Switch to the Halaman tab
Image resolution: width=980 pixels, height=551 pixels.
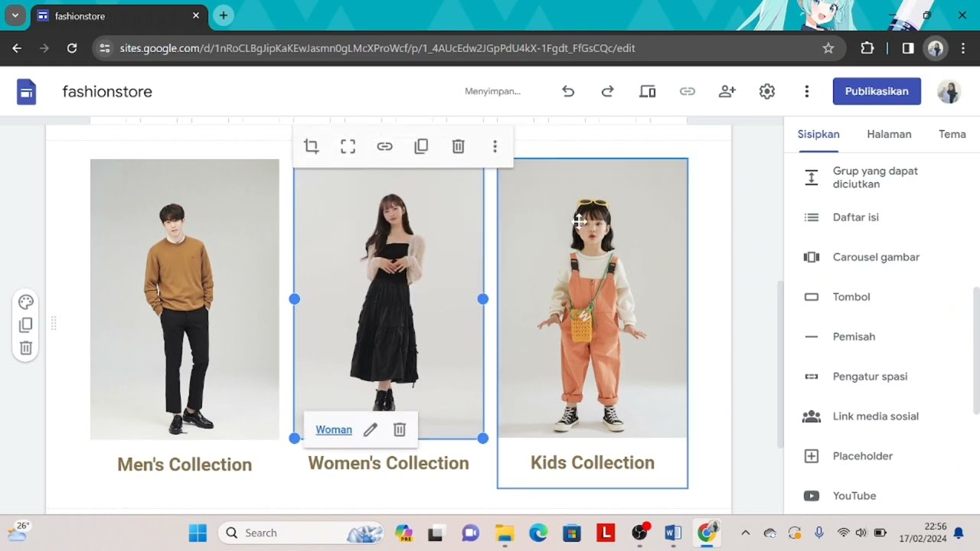coord(889,134)
